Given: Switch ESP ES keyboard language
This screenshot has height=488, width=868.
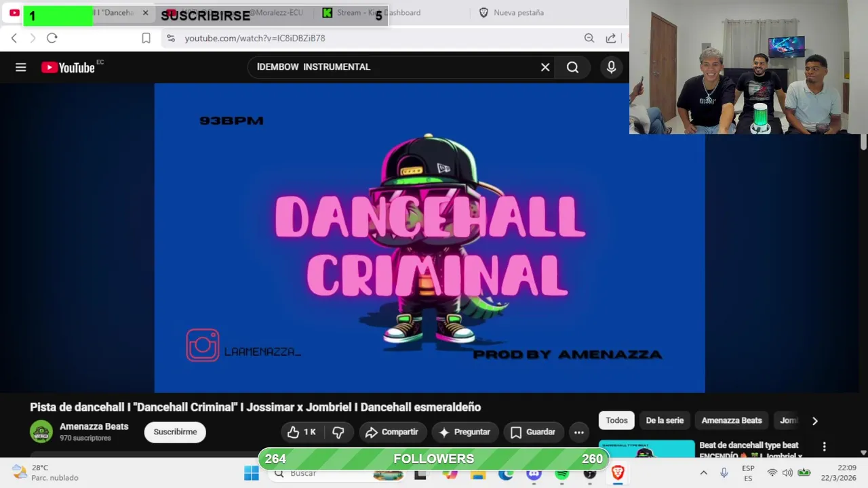Looking at the screenshot, I should [x=748, y=473].
